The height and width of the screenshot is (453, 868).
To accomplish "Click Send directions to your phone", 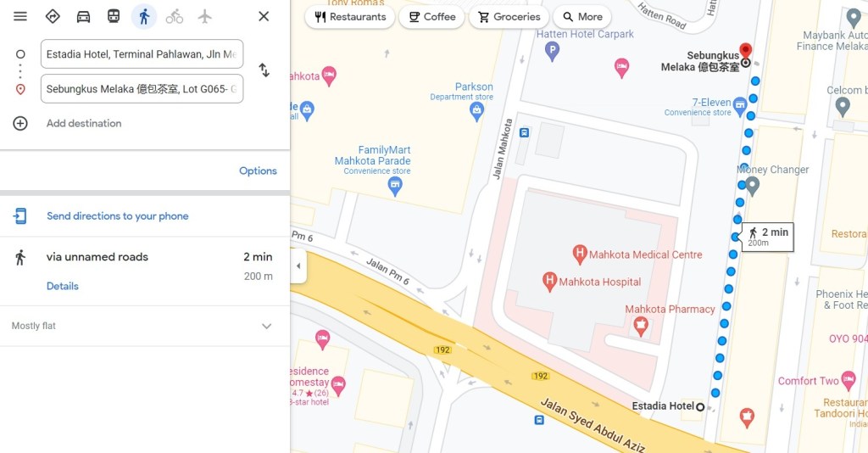I will pos(117,216).
